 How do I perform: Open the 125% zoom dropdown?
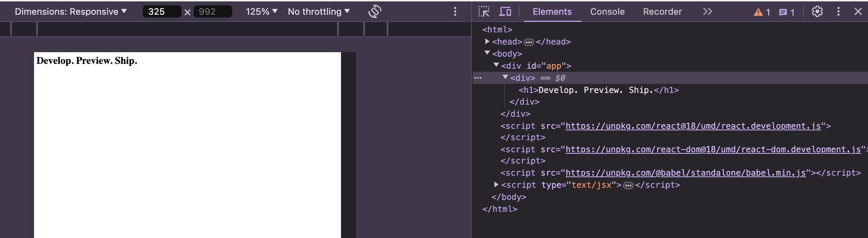click(x=262, y=12)
